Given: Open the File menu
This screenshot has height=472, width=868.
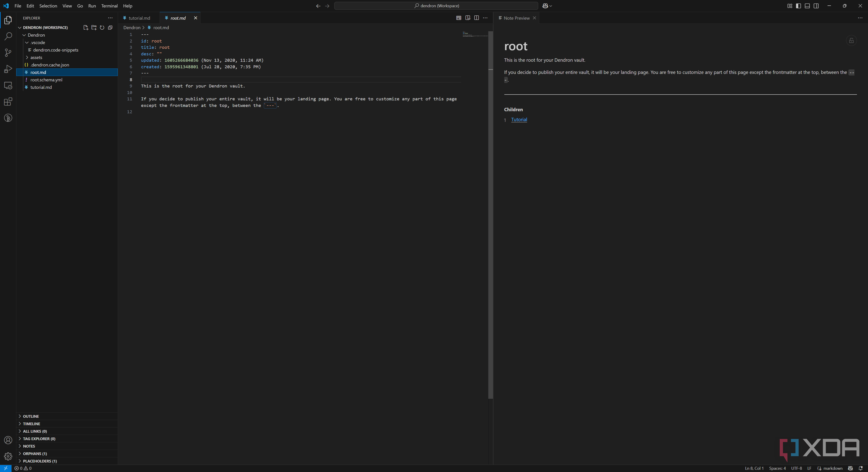Looking at the screenshot, I should click(18, 6).
